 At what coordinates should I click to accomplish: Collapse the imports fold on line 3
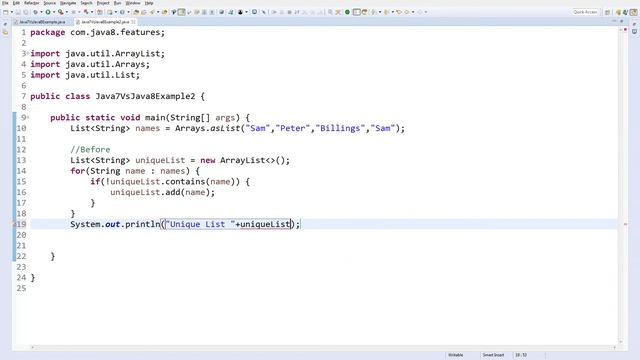[x=28, y=53]
